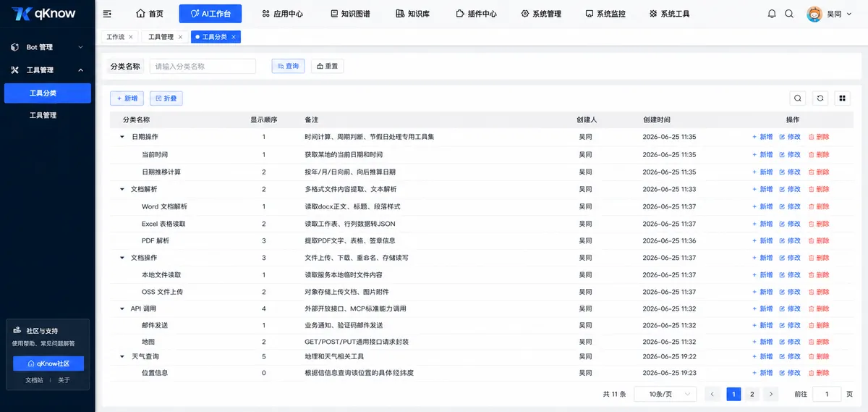Click the table refresh icon

820,98
